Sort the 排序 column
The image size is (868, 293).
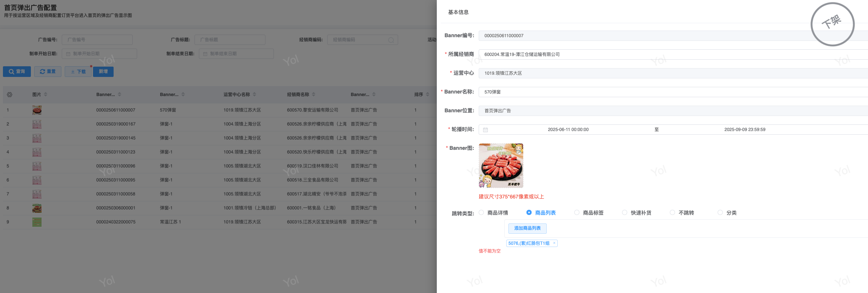[x=427, y=95]
